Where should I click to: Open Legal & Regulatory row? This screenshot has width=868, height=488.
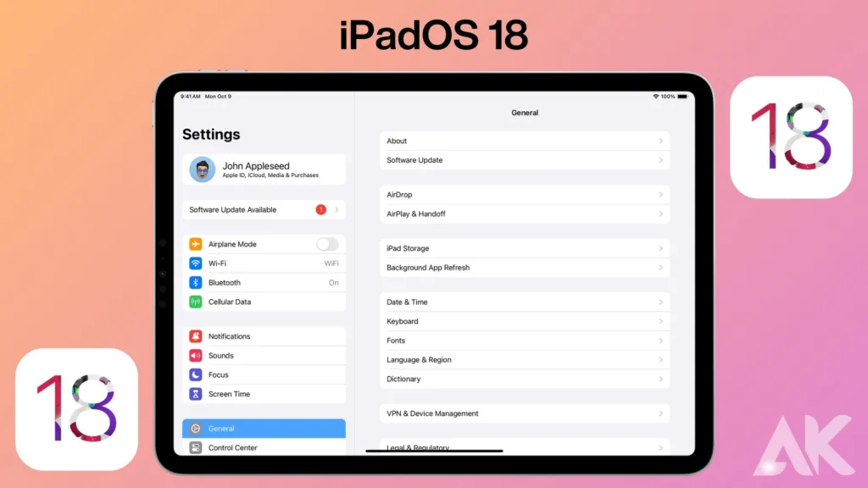tap(525, 447)
